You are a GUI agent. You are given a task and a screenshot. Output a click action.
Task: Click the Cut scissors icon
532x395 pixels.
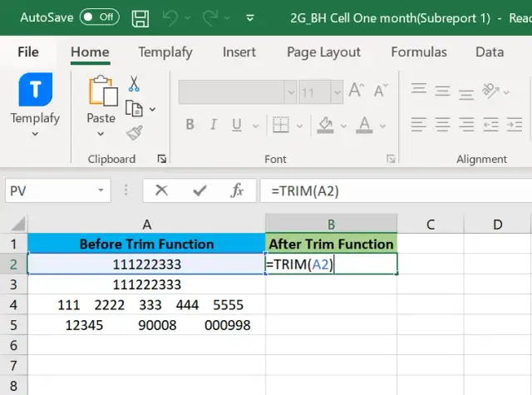(134, 84)
